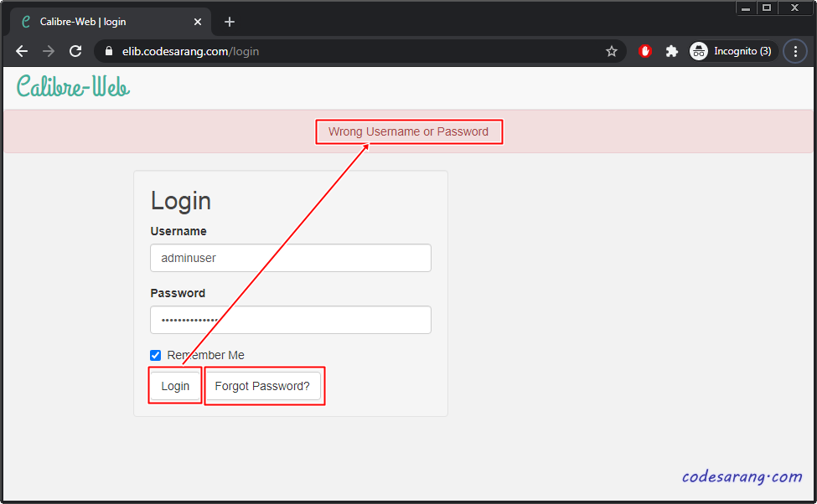817x504 pixels.
Task: Click the Wrong Username or Password message
Action: pos(409,131)
